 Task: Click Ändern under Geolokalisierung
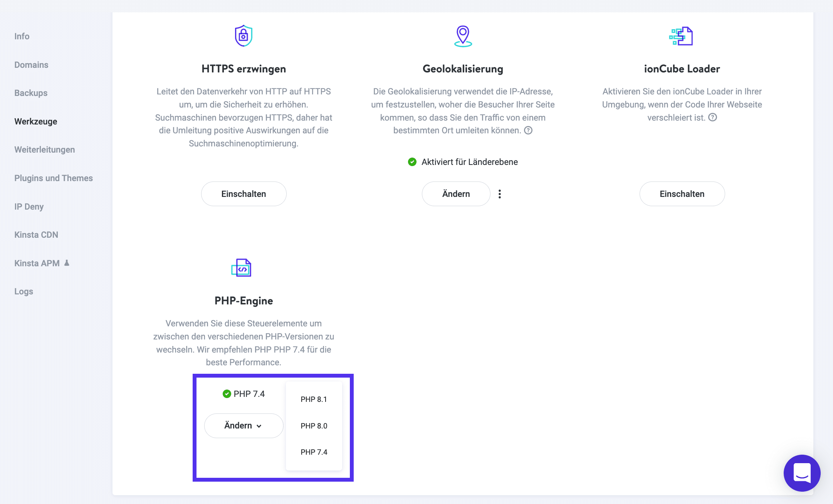click(x=456, y=194)
